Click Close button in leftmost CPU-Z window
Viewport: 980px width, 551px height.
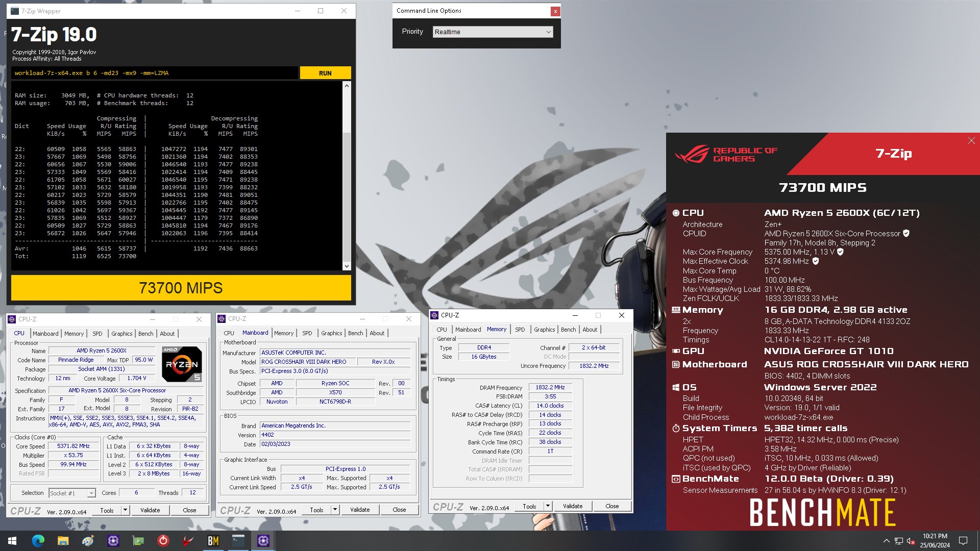[x=189, y=510]
